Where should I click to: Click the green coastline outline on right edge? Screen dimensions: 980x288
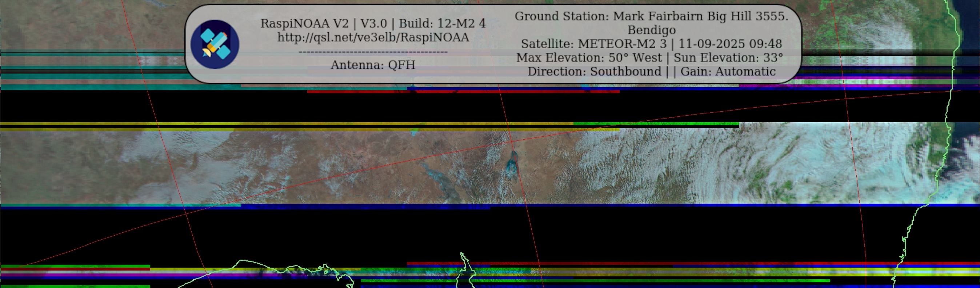click(948, 114)
